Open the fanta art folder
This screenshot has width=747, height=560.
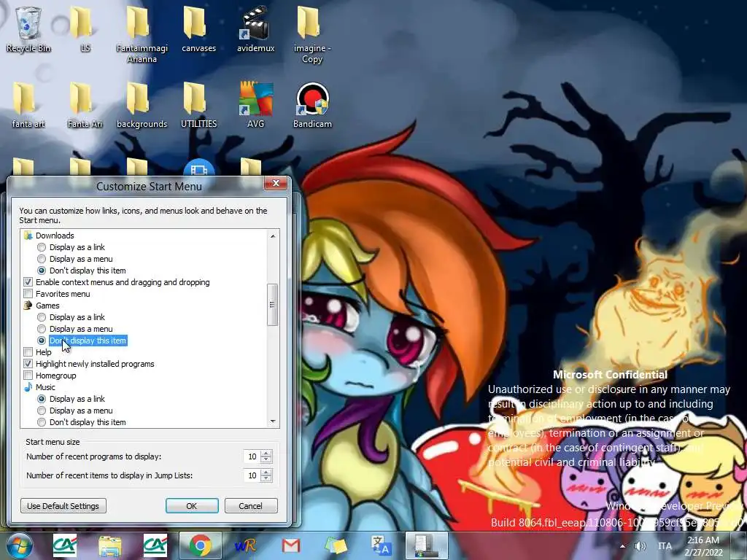click(x=28, y=105)
